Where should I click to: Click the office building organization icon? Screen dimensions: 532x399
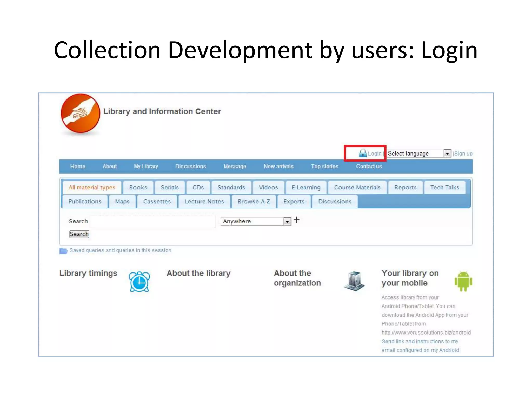pyautogui.click(x=354, y=281)
